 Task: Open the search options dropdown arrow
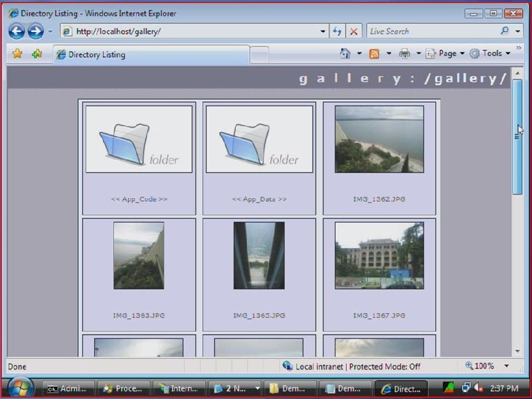pyautogui.click(x=518, y=31)
